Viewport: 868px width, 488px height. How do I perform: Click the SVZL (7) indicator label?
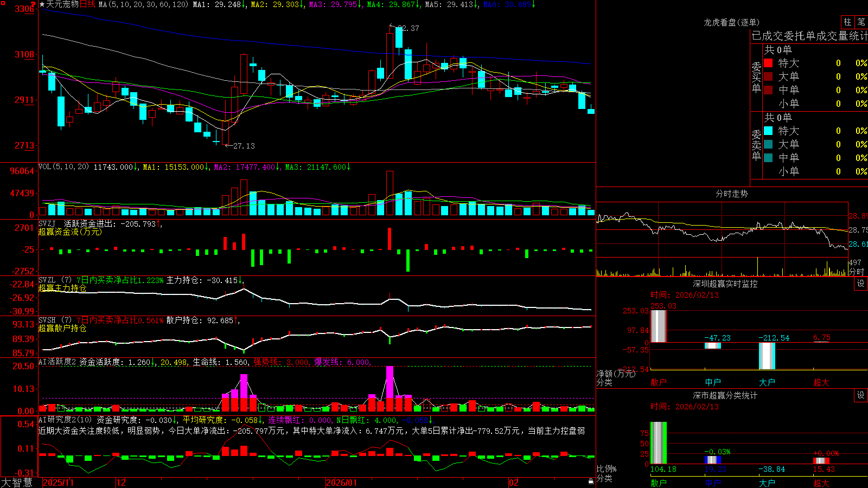(55, 280)
